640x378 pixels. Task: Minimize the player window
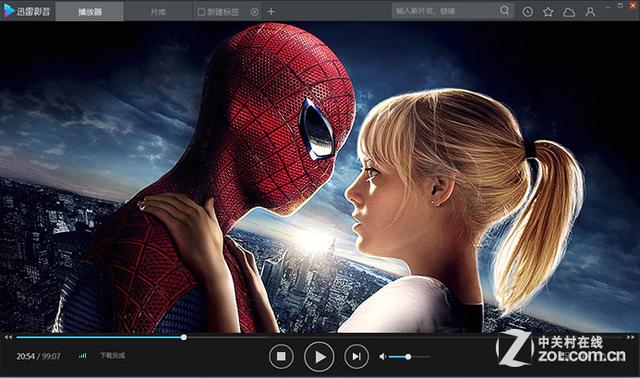pyautogui.click(x=608, y=6)
